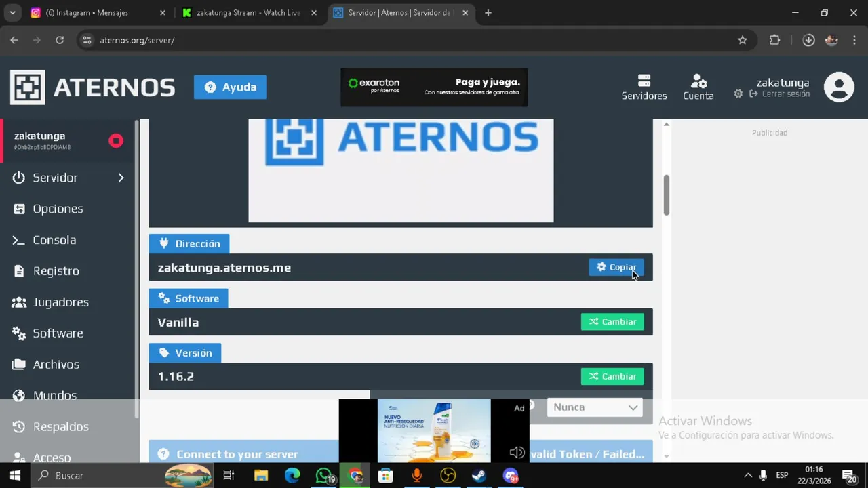Image resolution: width=868 pixels, height=488 pixels.
Task: Open Chrome downloads icon
Action: tap(808, 40)
